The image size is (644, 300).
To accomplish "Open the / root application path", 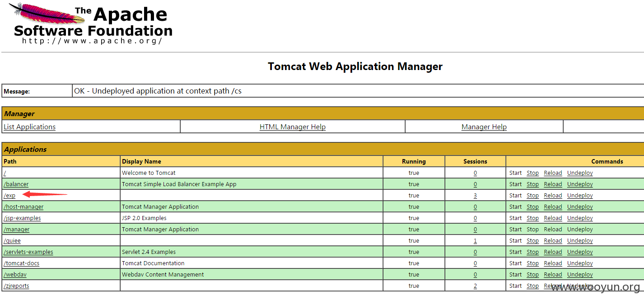I will [5, 173].
